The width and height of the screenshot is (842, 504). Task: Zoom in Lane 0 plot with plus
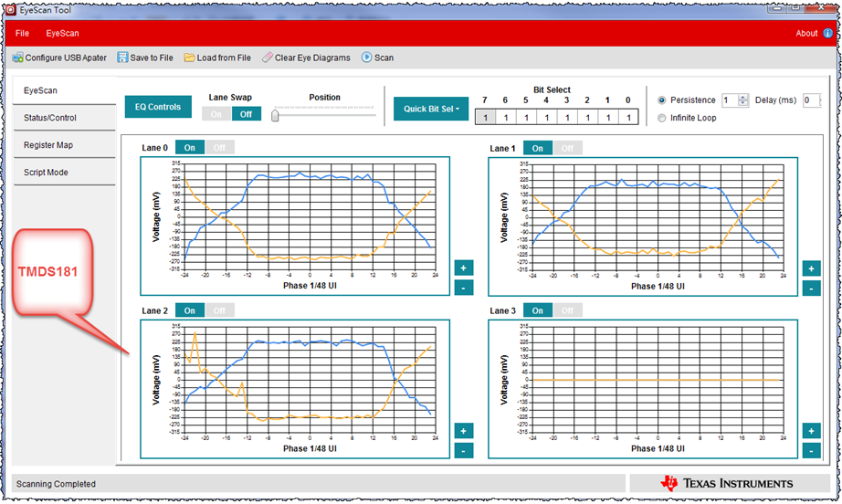[463, 268]
